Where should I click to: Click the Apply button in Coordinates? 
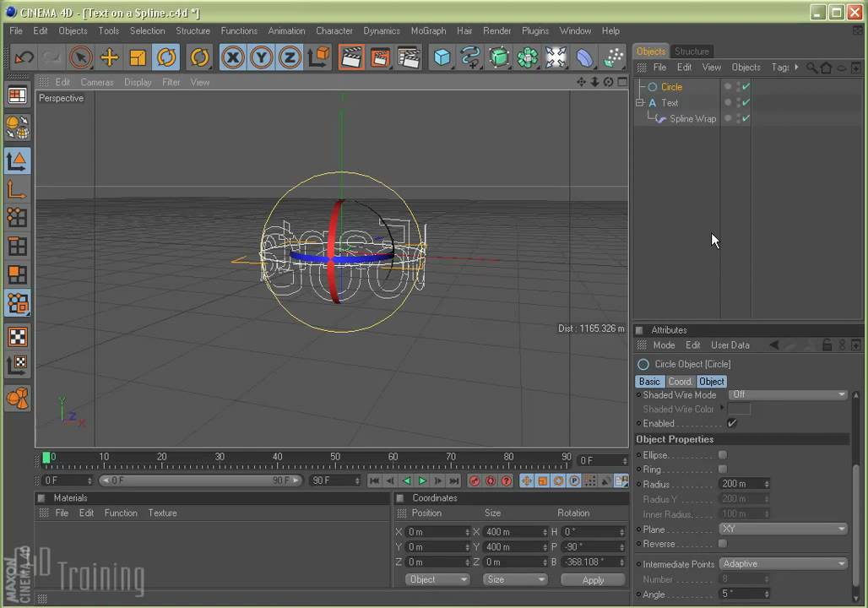[593, 580]
